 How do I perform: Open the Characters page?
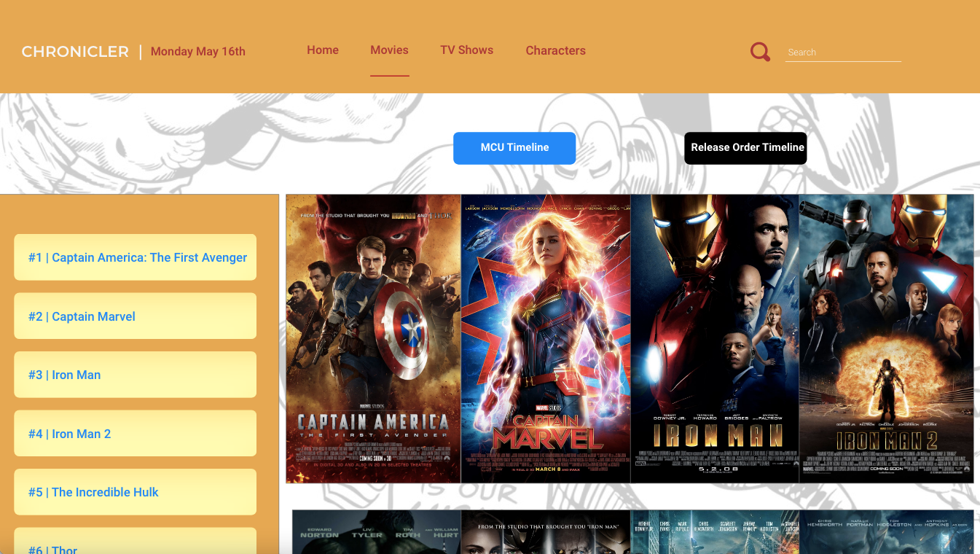556,50
